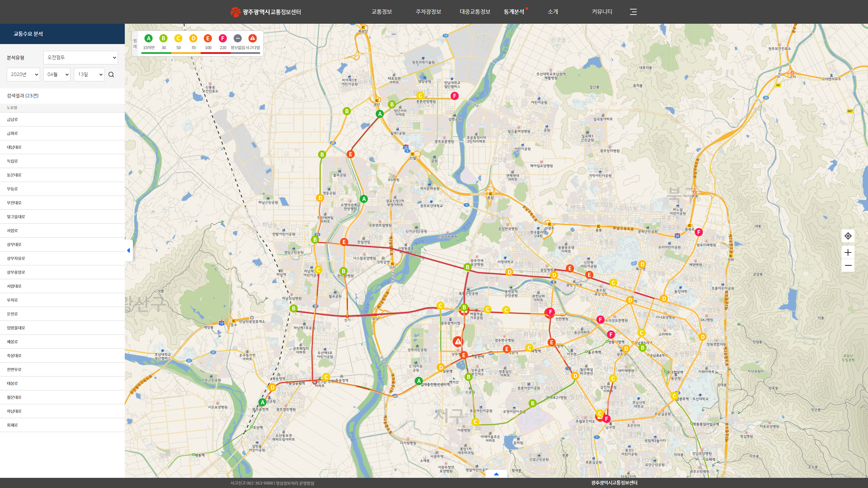Image resolution: width=868 pixels, height=488 pixels.
Task: Click the green A legend swatch
Action: pos(149,38)
